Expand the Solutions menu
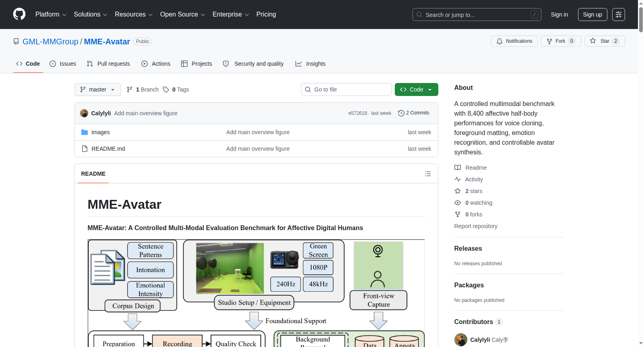Viewport: 644px width, 347px height. coord(91,15)
